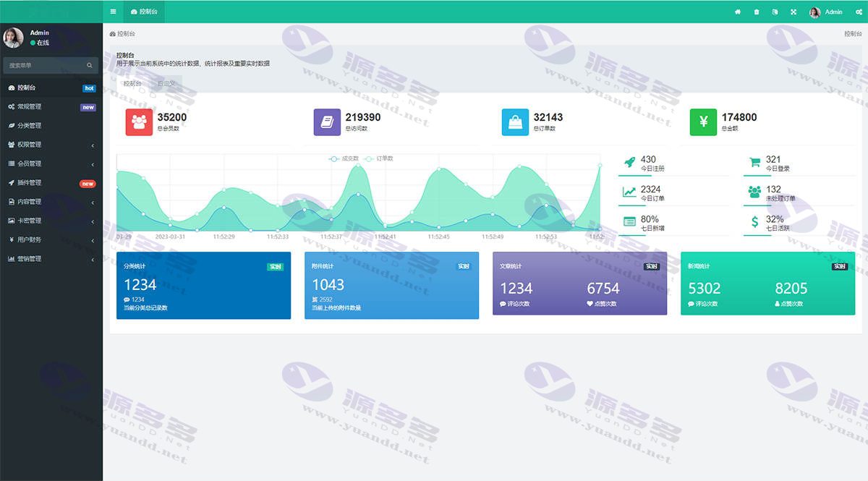
Task: Enter fullscreen with the expand arrows icon
Action: (x=793, y=12)
